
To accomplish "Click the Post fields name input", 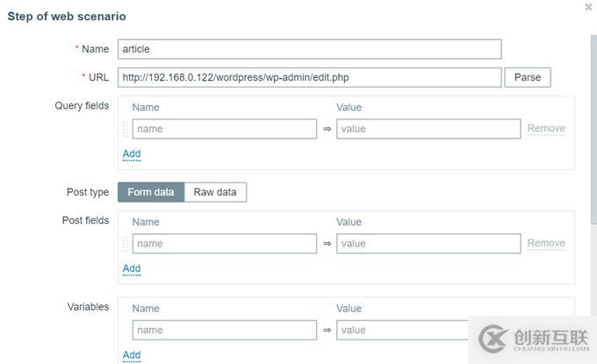I will (225, 243).
